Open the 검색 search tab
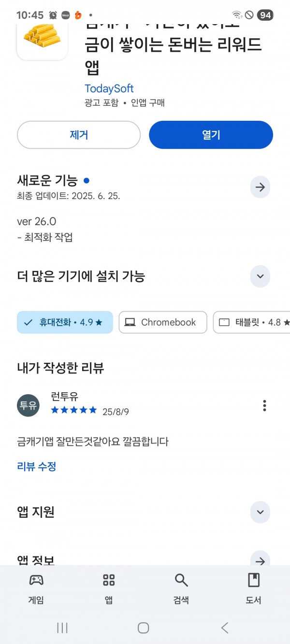Viewport: 290px width, 644px height. coord(181,589)
